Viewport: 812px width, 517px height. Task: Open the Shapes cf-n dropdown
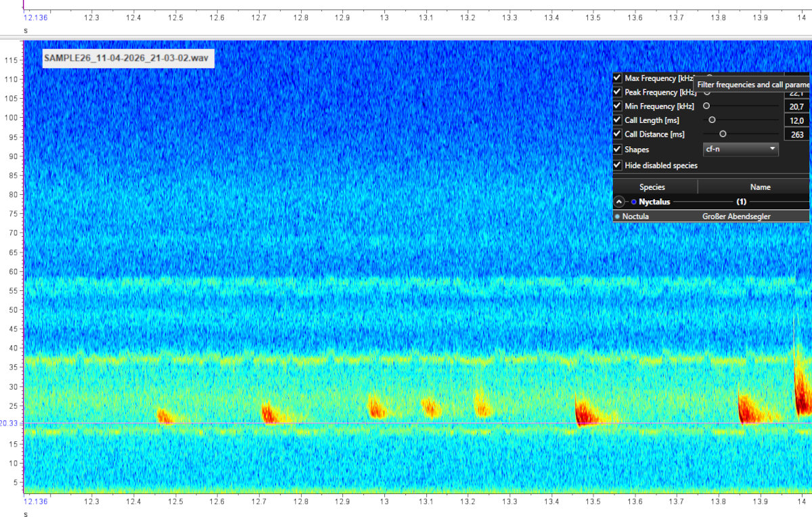pyautogui.click(x=741, y=150)
